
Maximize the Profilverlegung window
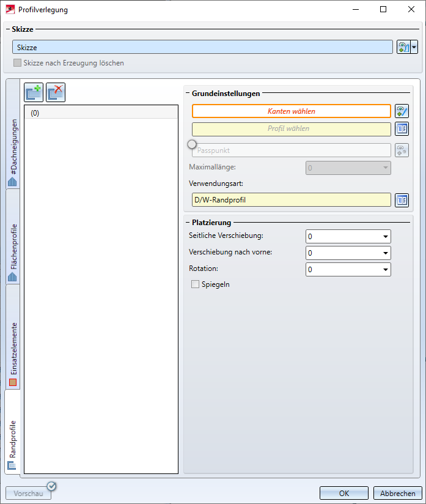[383, 9]
